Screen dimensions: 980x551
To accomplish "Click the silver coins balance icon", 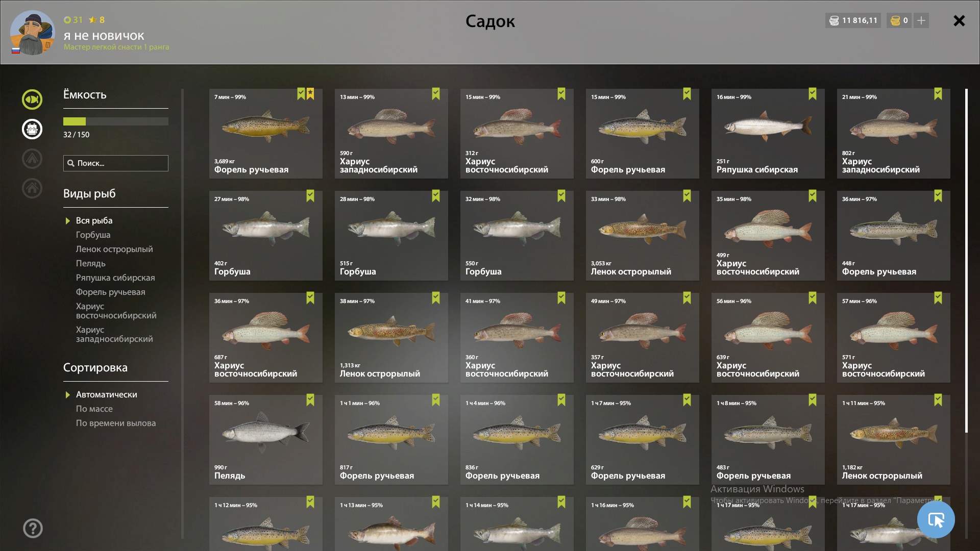I will click(834, 20).
